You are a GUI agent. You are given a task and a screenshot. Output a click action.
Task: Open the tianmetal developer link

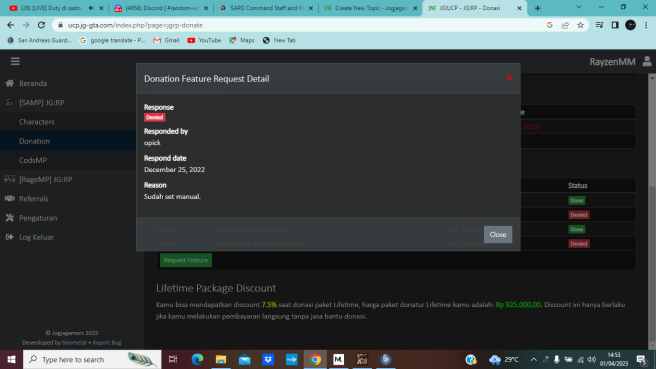coord(74,342)
